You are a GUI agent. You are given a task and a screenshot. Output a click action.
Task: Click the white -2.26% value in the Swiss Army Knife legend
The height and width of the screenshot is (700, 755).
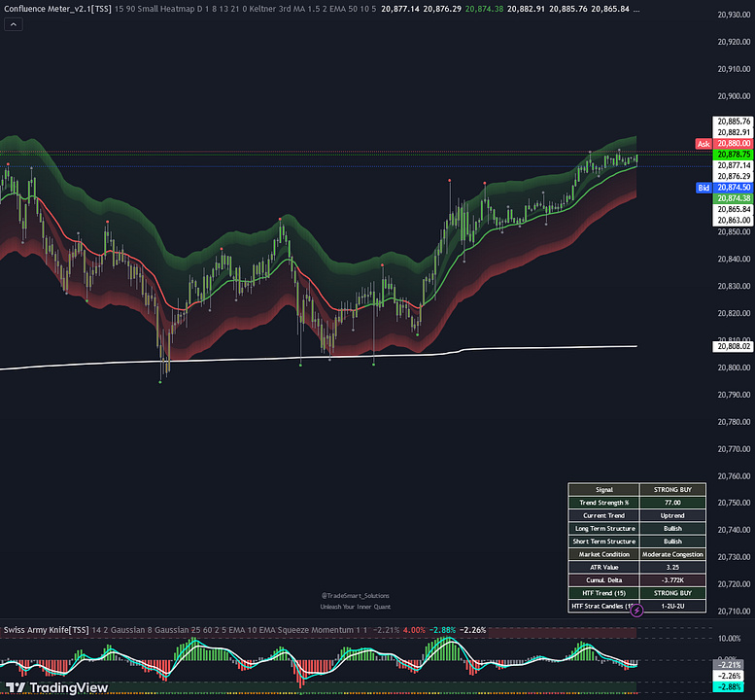tap(473, 630)
